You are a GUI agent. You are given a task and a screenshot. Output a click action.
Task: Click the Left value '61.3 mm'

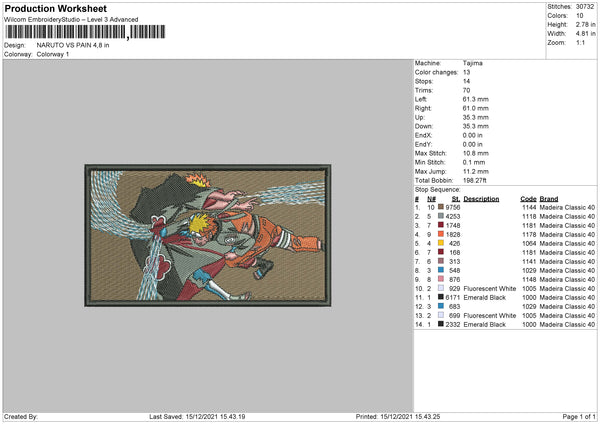[x=476, y=99]
